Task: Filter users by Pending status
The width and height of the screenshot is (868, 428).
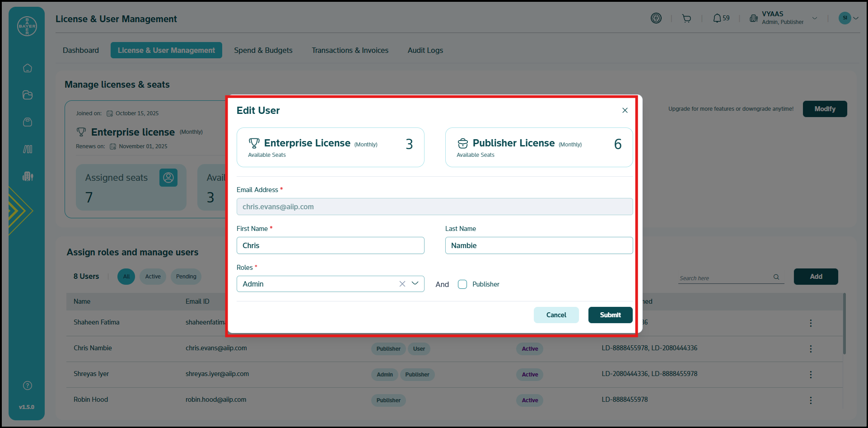Action: 186,277
